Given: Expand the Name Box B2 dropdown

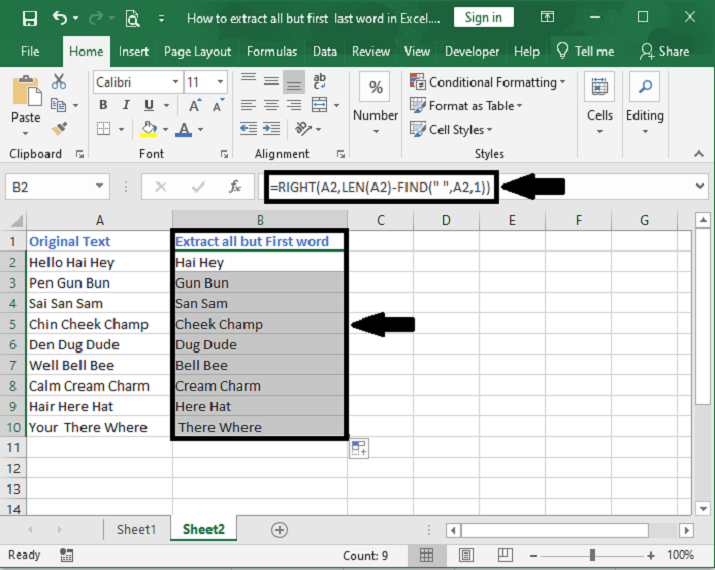Looking at the screenshot, I should click(99, 186).
